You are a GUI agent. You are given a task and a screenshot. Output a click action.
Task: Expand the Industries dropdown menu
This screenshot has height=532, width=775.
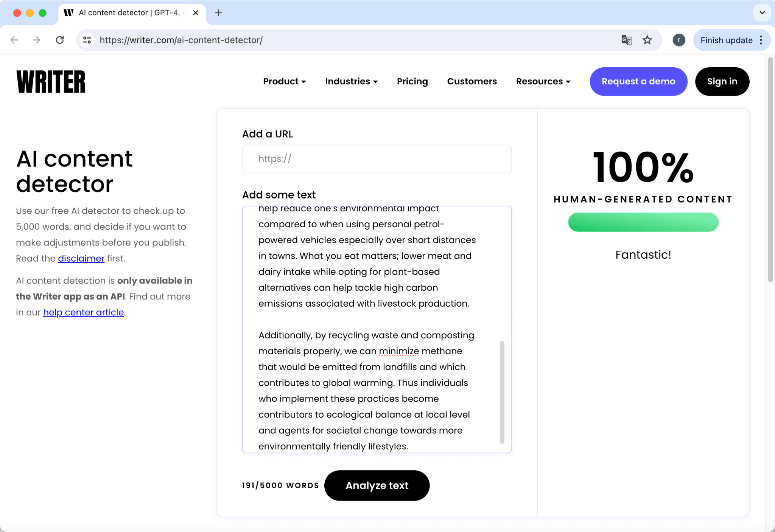coord(352,82)
